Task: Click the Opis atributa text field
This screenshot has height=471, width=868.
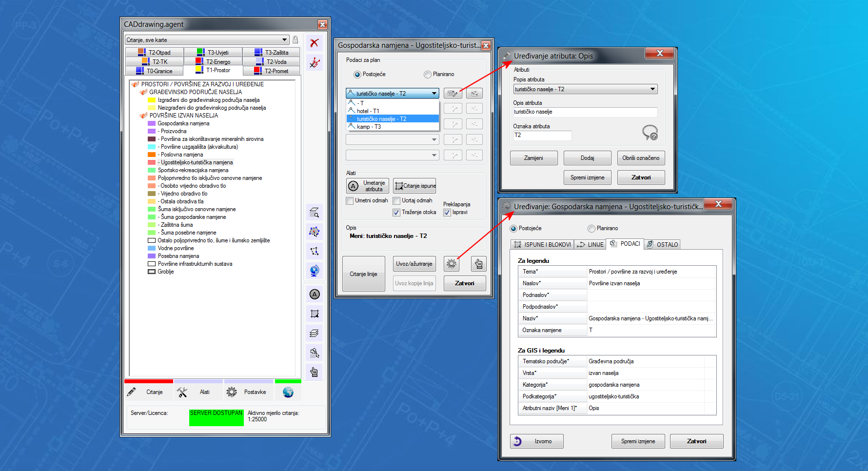Action: tap(585, 112)
